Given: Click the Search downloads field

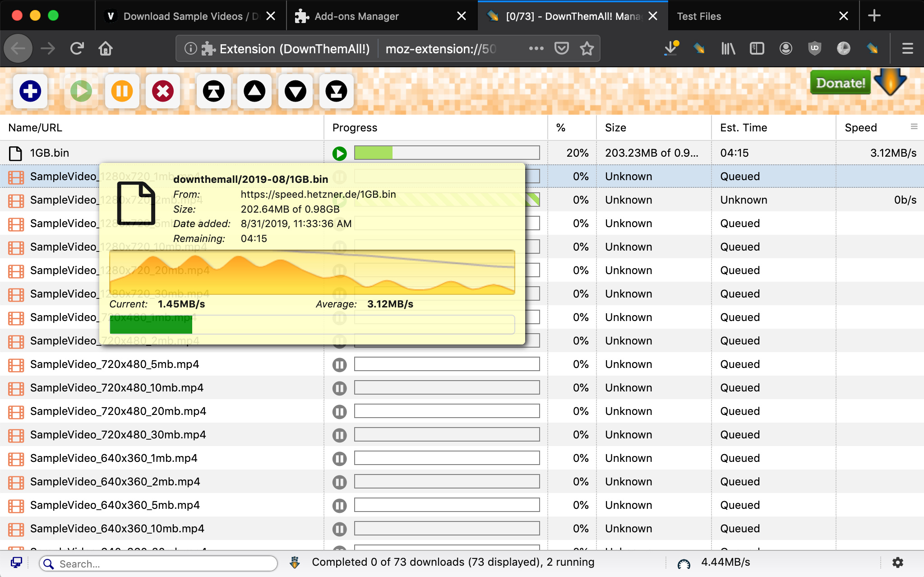Looking at the screenshot, I should point(158,563).
